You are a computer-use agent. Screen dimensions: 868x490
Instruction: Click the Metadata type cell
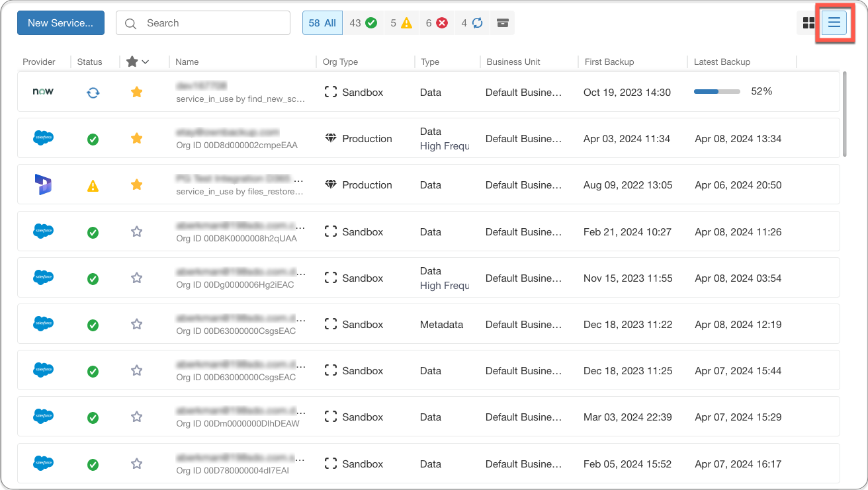pos(441,325)
